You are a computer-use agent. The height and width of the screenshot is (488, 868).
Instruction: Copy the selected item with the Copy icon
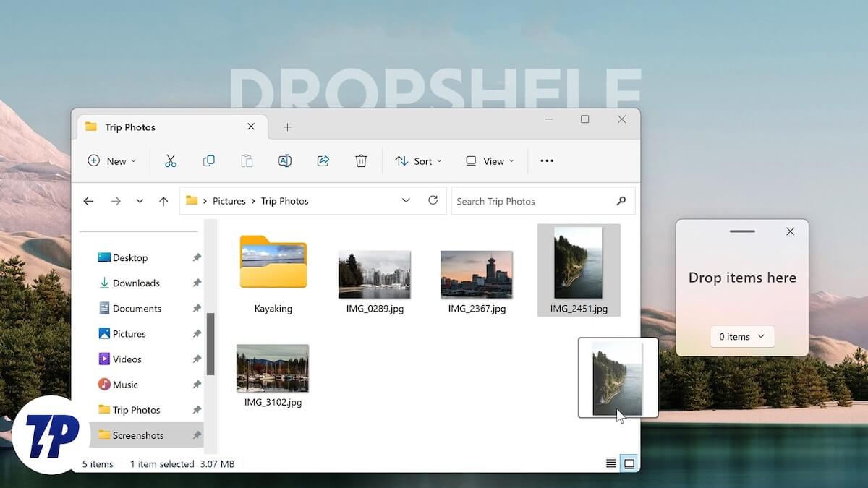208,160
